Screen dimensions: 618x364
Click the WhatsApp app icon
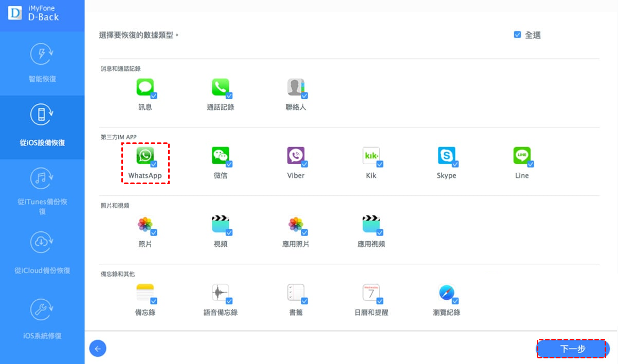pyautogui.click(x=145, y=156)
